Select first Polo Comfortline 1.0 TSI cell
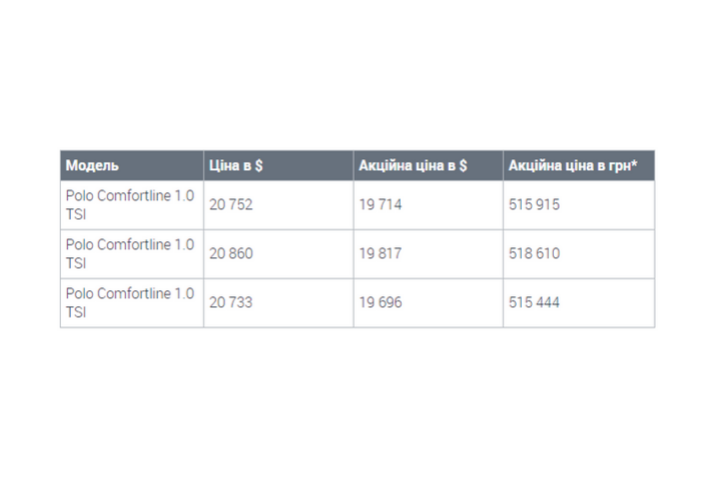 (x=132, y=205)
